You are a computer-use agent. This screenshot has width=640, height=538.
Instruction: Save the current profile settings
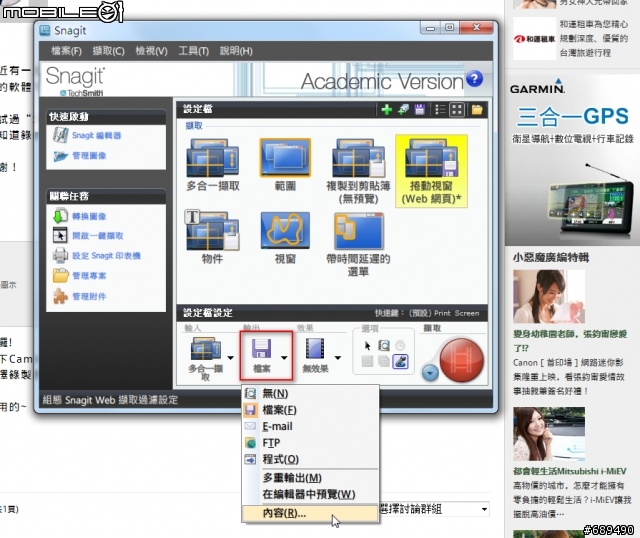[419, 109]
